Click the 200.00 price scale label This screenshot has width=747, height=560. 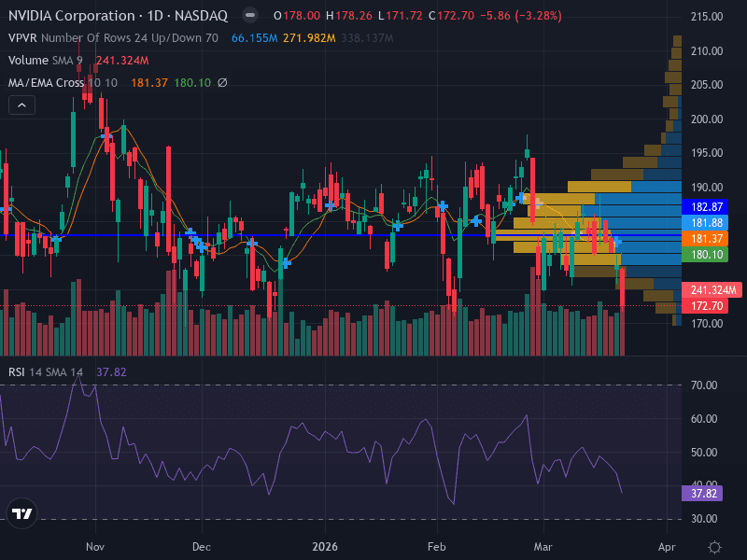707,119
